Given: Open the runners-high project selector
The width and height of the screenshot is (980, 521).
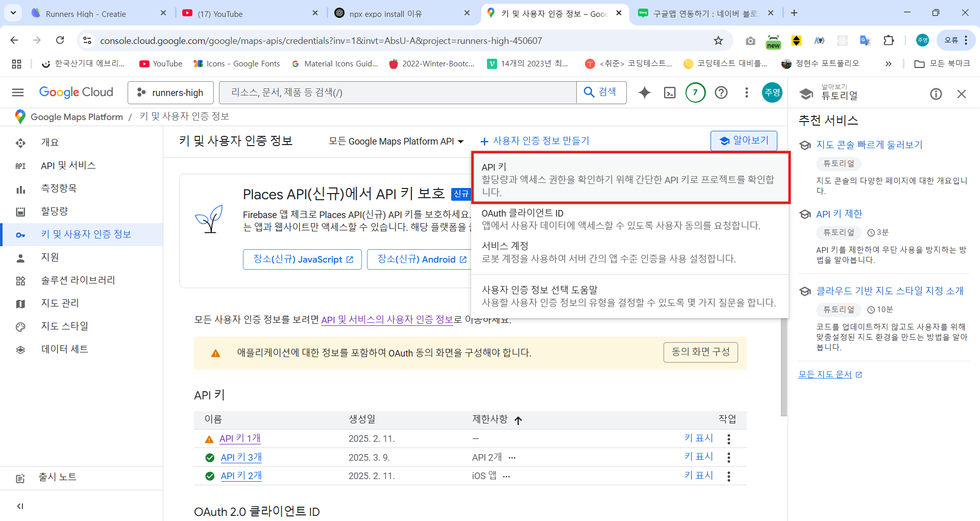Looking at the screenshot, I should [x=171, y=92].
